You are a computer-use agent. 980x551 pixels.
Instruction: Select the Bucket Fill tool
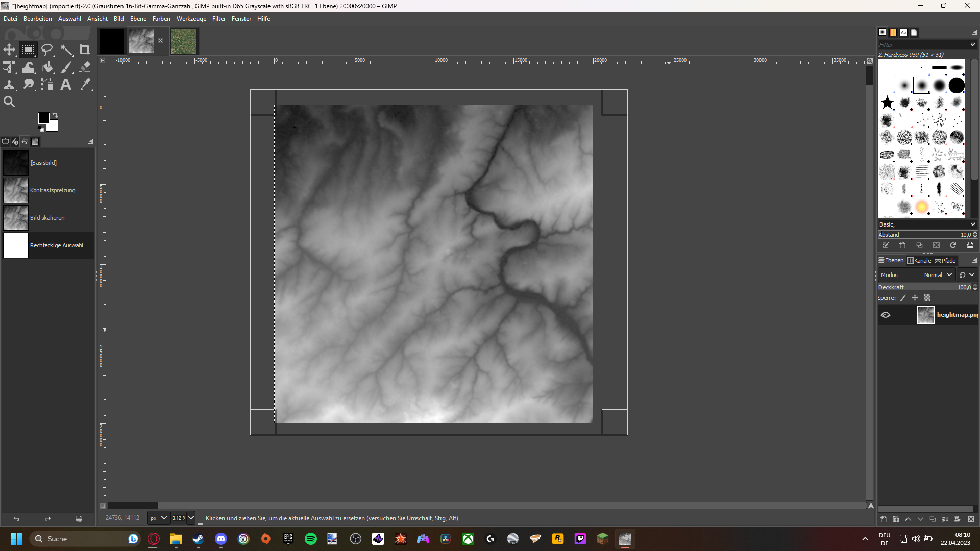coord(47,67)
